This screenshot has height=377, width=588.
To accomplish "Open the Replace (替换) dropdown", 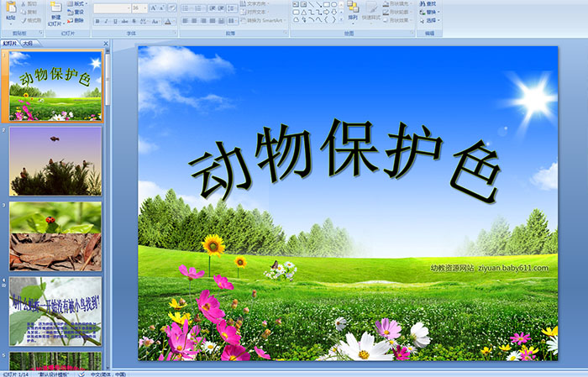I will point(430,12).
